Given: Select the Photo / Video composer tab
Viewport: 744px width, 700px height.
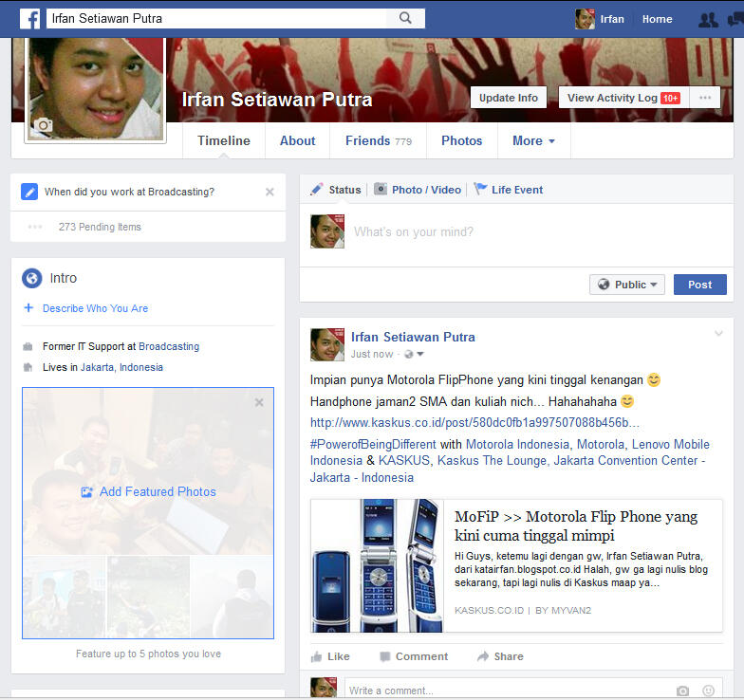Looking at the screenshot, I should [418, 190].
